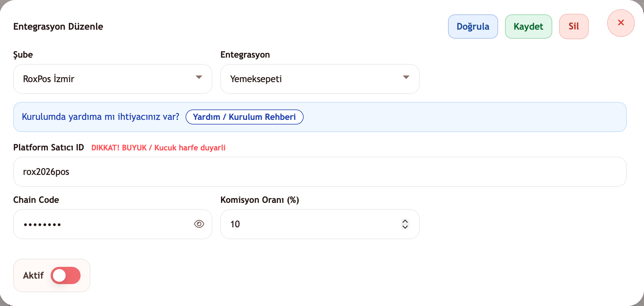Delete the integration using the Sil button
The image size is (644, 306).
tap(573, 27)
